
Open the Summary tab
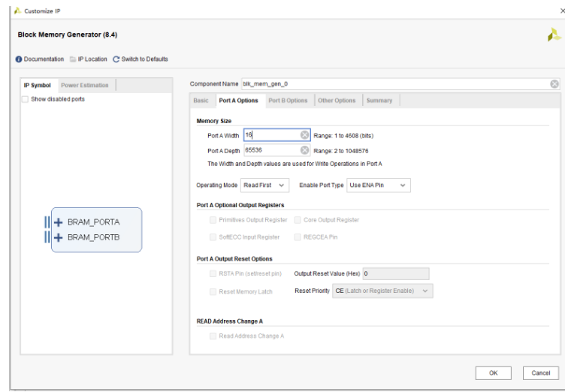coord(379,101)
